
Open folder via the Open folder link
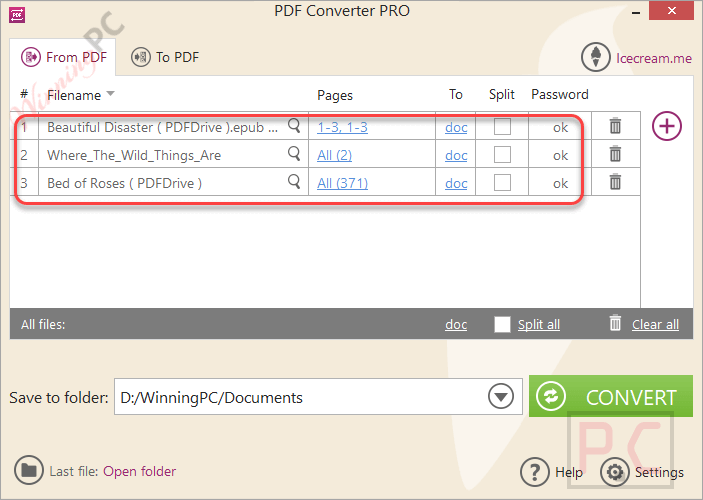139,471
